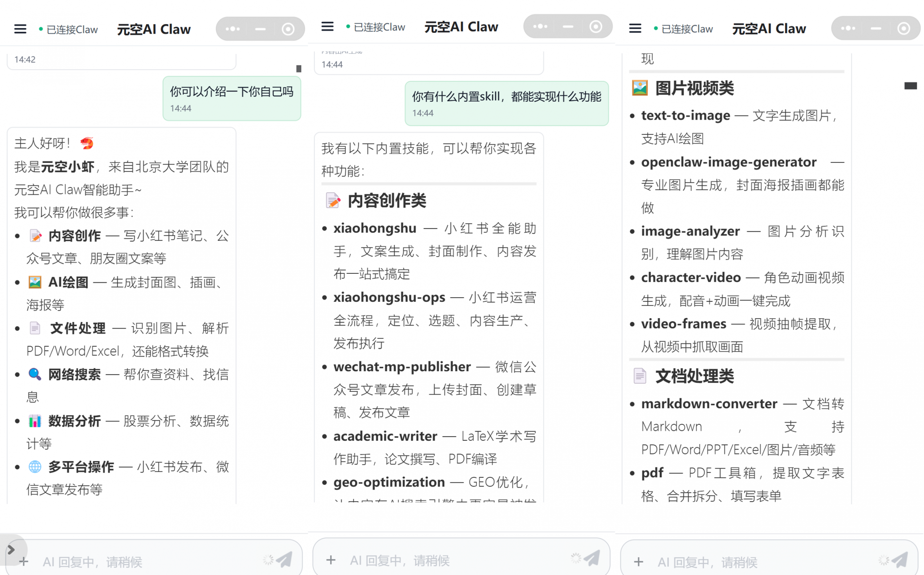
Task: Open the capsule more-options menu on the left screen
Action: coord(232,28)
